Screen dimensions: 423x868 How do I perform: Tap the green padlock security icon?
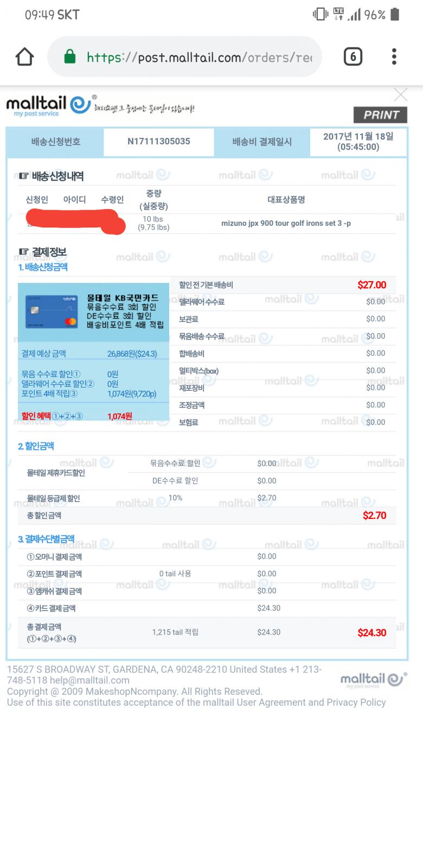69,56
